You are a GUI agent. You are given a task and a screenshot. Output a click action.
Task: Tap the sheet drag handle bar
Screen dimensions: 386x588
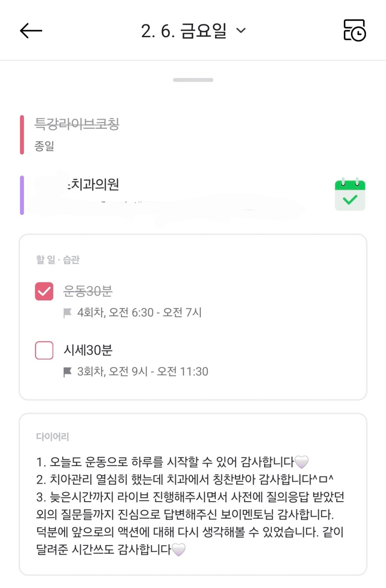pos(193,80)
